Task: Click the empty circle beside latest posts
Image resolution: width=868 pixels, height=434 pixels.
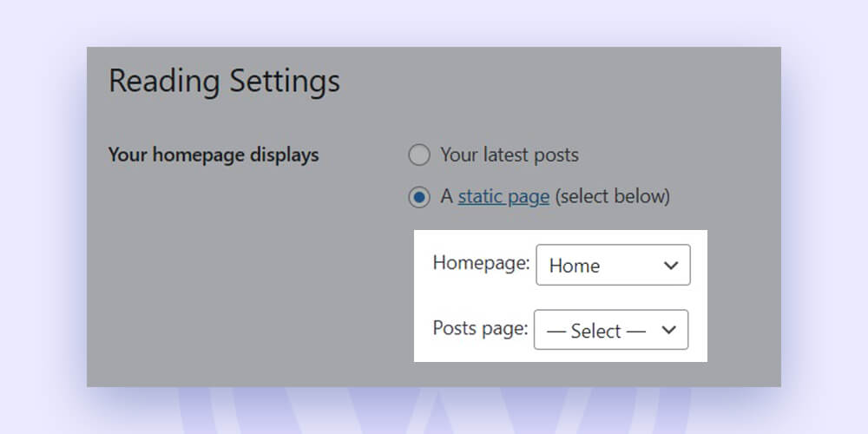Action: [419, 155]
